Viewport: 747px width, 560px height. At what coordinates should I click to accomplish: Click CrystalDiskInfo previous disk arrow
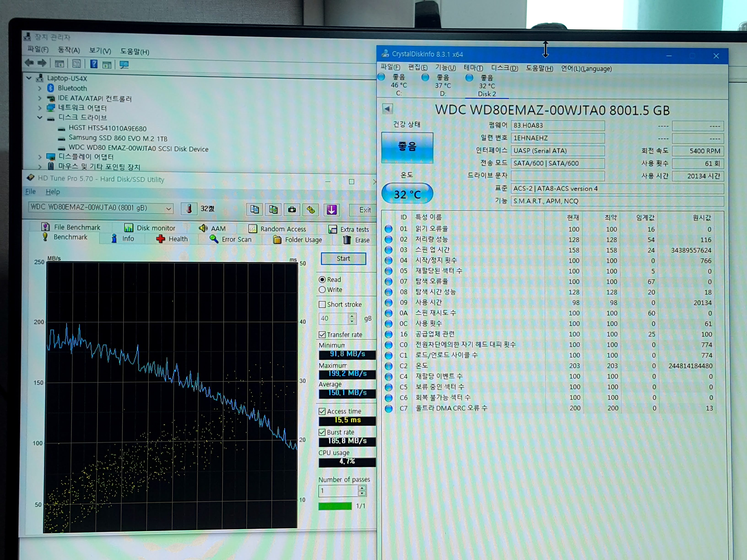(387, 109)
